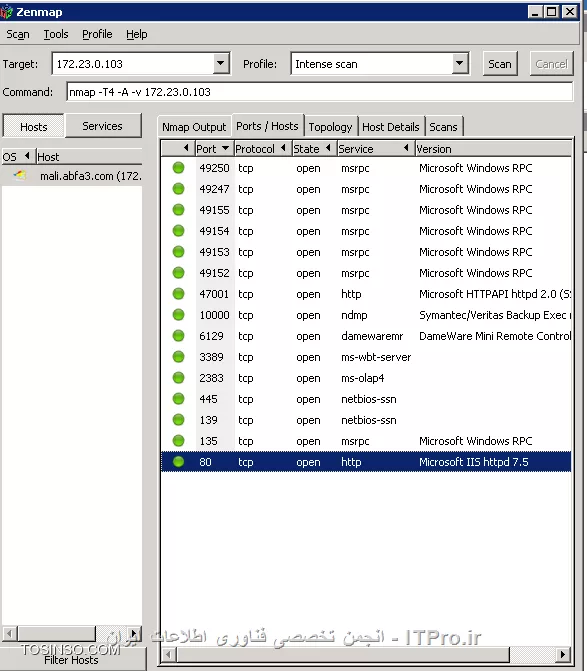Switch to the Nmap Output tab
Viewport: 587px width, 671px height.
pos(194,127)
